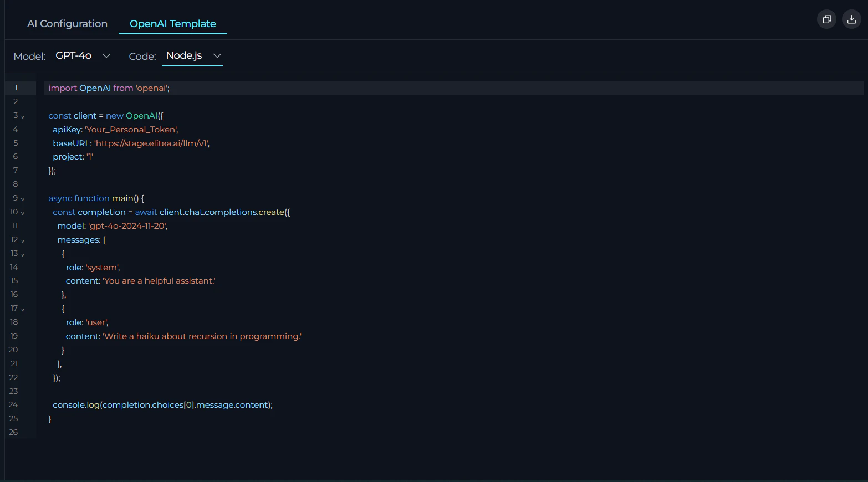Click line number 24 in the gutter

pos(13,404)
